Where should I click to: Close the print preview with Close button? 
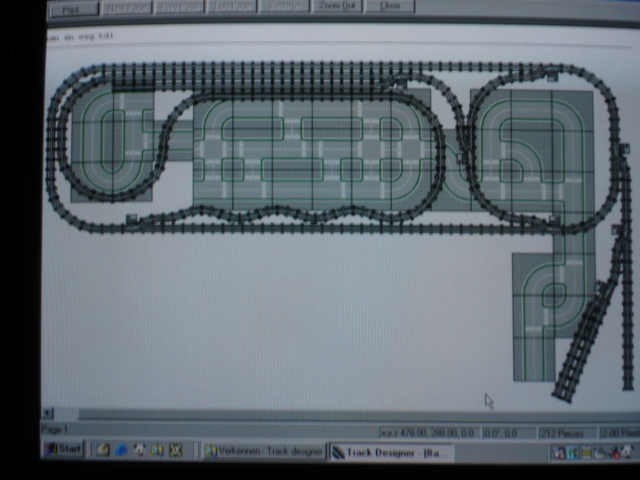390,6
